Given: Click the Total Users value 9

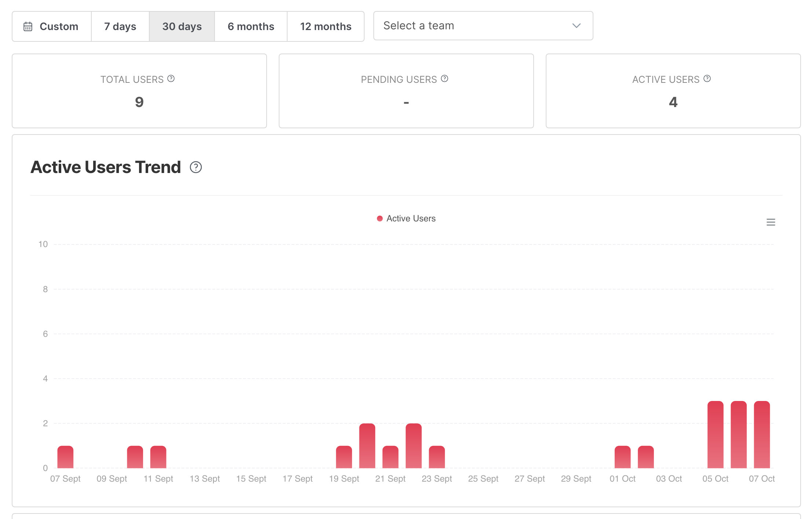Looking at the screenshot, I should [139, 102].
